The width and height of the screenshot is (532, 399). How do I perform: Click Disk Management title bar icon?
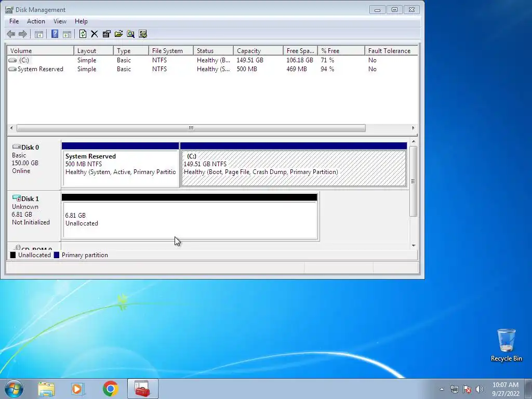click(9, 10)
